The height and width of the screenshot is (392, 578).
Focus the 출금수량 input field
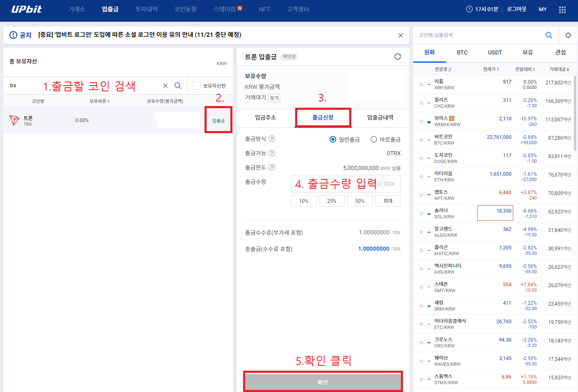coord(346,184)
